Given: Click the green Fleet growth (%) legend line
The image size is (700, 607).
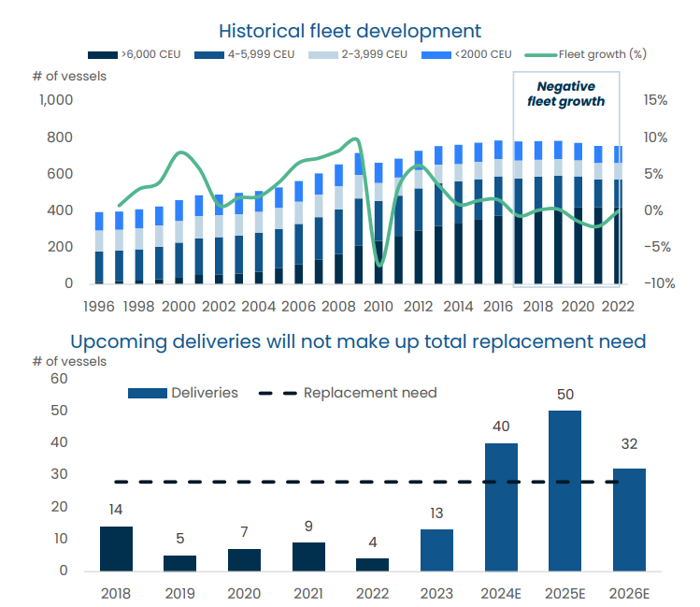Looking at the screenshot, I should (x=537, y=54).
